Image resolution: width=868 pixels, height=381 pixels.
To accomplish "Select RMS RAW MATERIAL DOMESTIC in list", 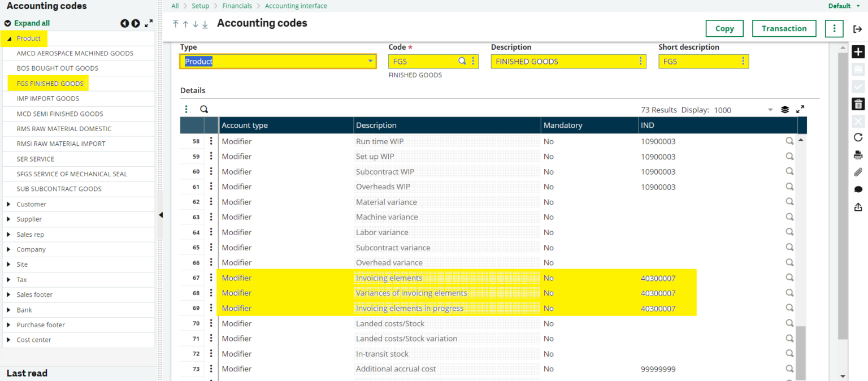I will click(64, 129).
